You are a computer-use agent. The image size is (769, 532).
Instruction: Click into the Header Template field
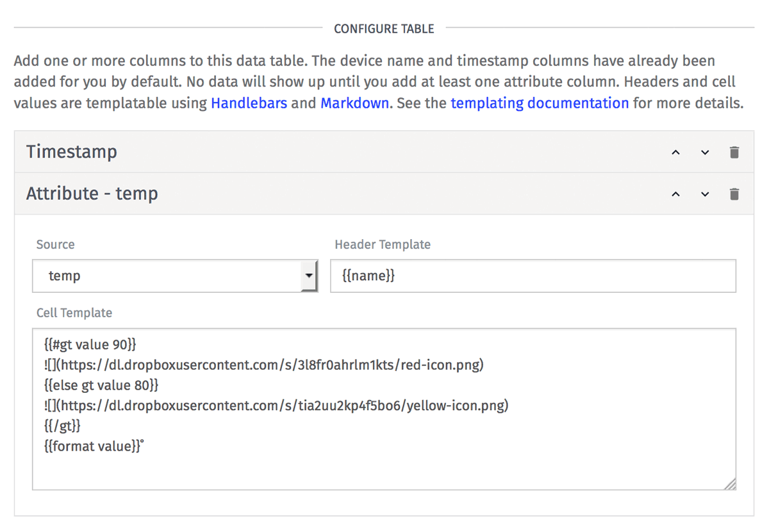pyautogui.click(x=533, y=276)
